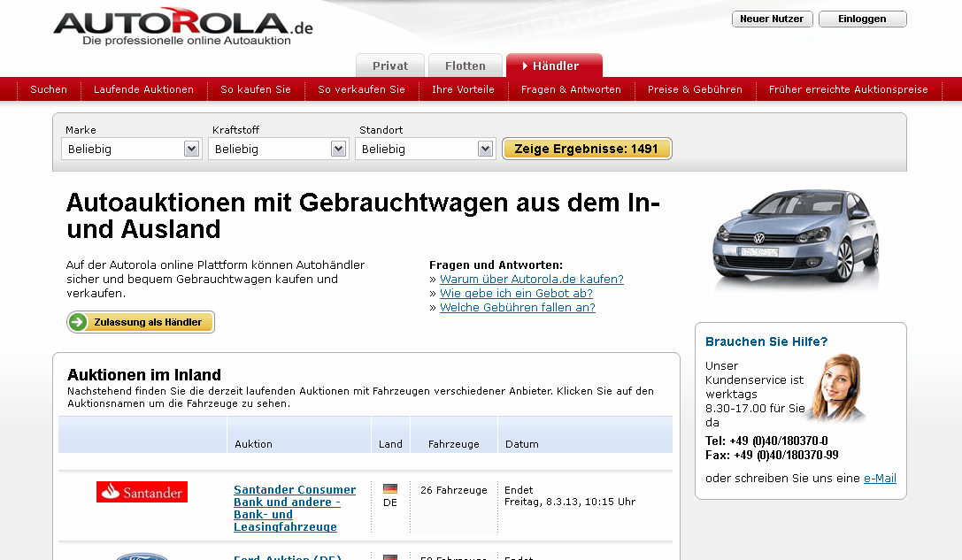The image size is (962, 560).
Task: Open Ihre Vorteile menu item
Action: pos(463,89)
